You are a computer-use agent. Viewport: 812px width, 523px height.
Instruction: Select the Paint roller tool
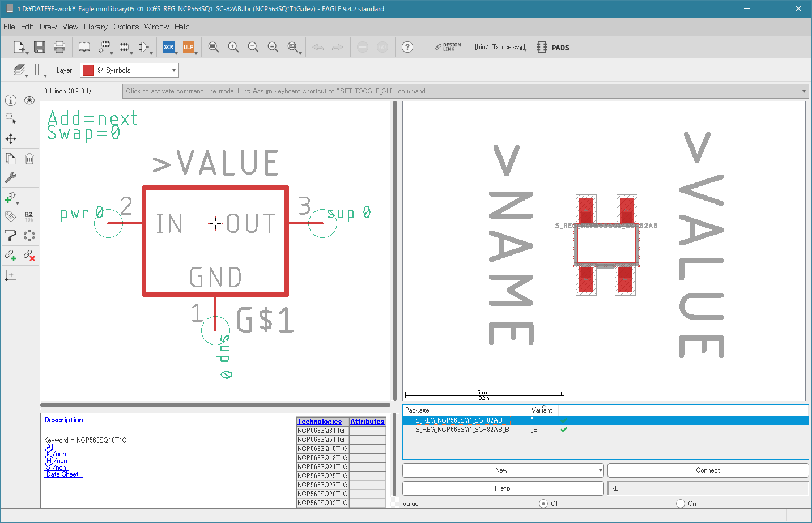pos(11,236)
